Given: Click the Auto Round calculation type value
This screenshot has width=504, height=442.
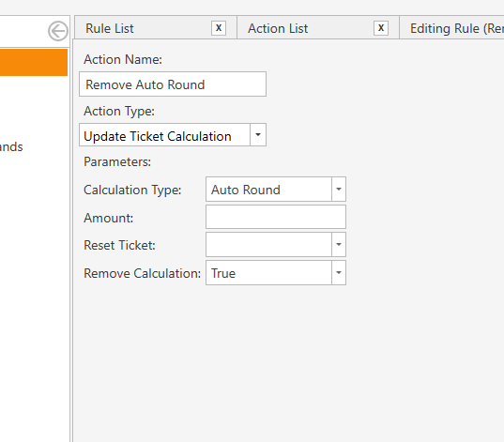Looking at the screenshot, I should 246,190.
